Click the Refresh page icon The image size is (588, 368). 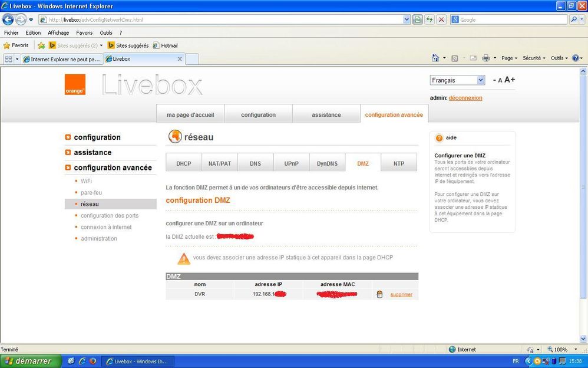pos(430,19)
